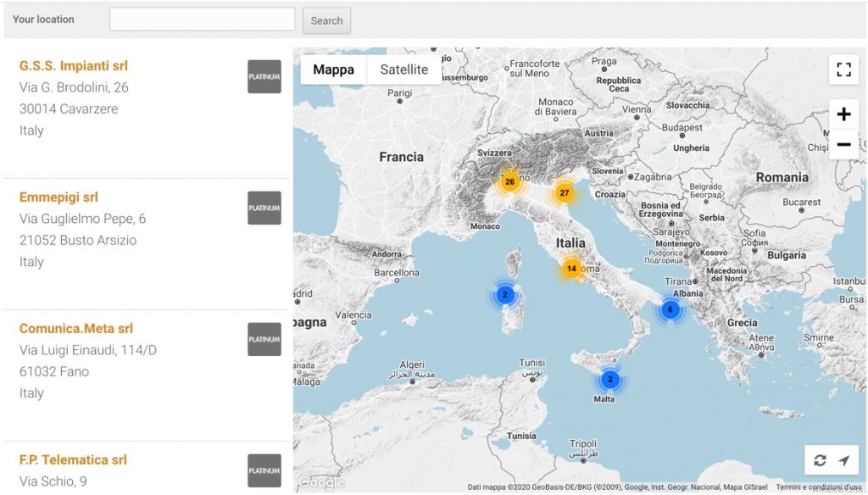The width and height of the screenshot is (868, 495).
Task: Click the map refresh/reset icon
Action: pyautogui.click(x=820, y=460)
